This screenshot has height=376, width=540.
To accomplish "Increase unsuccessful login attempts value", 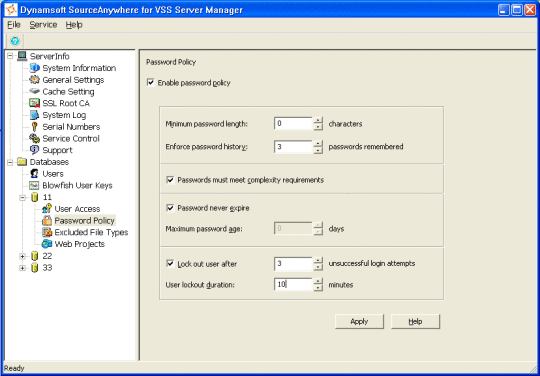I will pyautogui.click(x=318, y=260).
